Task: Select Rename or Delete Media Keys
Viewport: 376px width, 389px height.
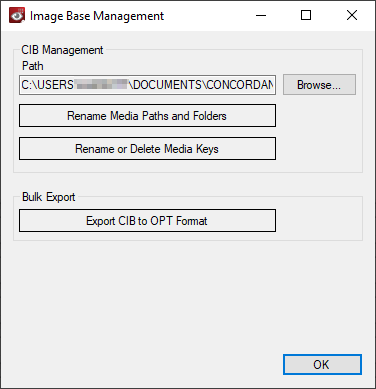Action: coord(147,149)
